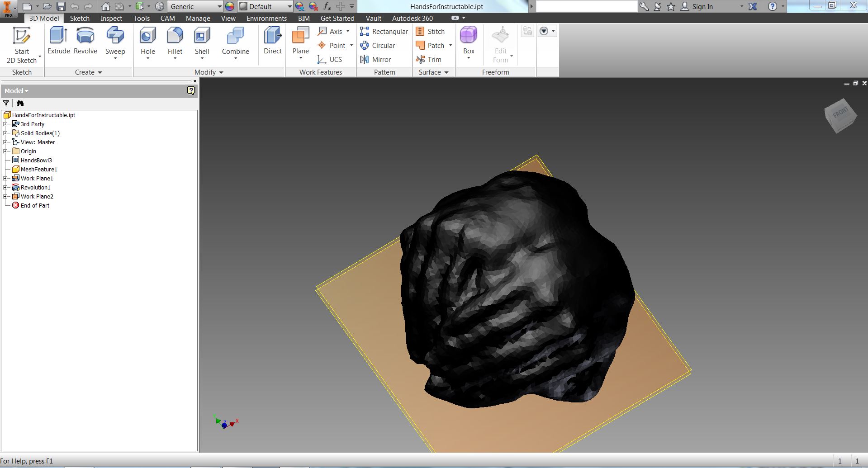Create a work Plane
The image size is (868, 468).
click(x=300, y=42)
